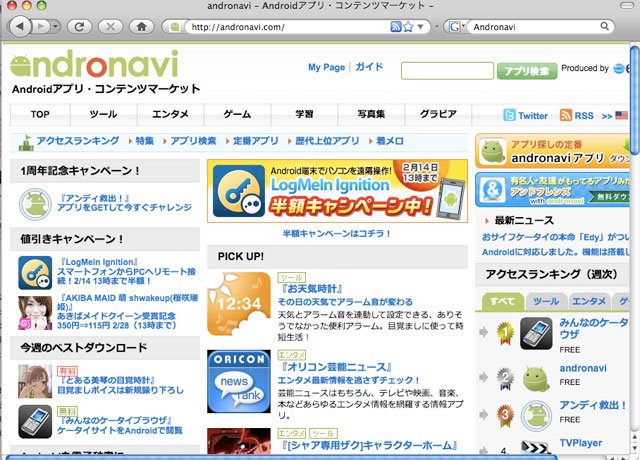This screenshot has width=640, height=460.
Task: Click the vertical scrollbar thumb
Action: tap(635, 100)
